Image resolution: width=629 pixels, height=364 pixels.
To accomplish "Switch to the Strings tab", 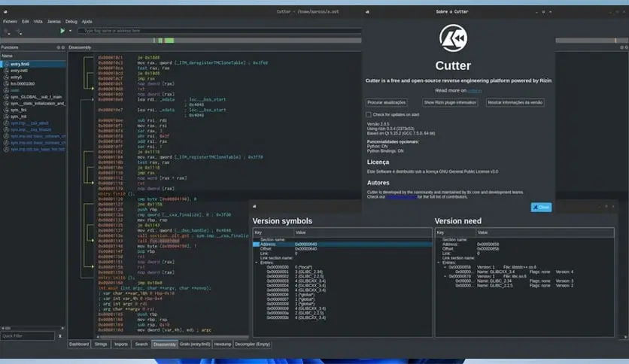I will pos(101,344).
